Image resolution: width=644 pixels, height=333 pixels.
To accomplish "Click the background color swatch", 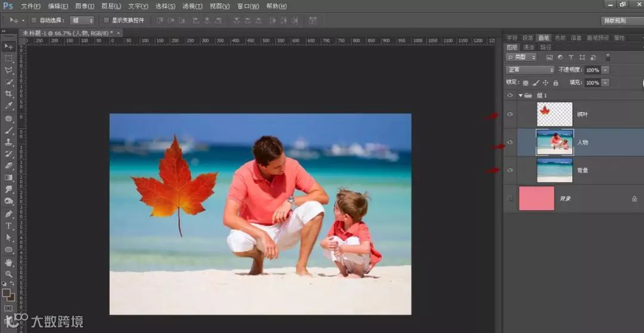I will pos(11,298).
